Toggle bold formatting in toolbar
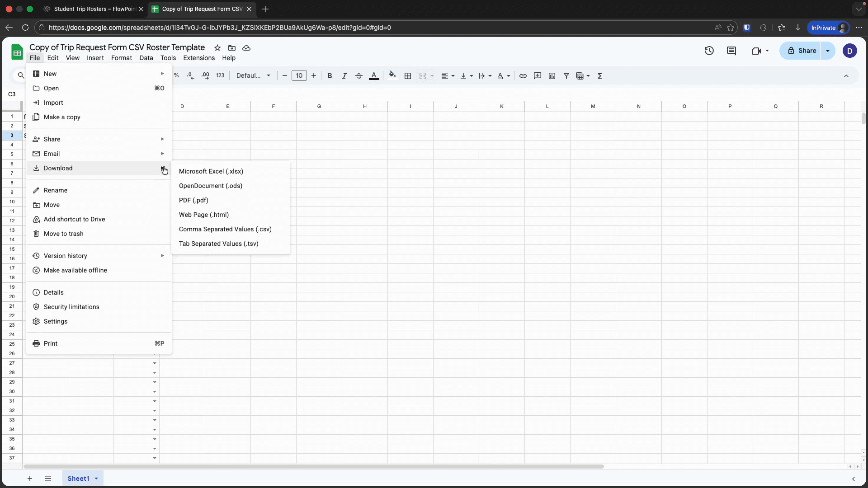 [330, 76]
